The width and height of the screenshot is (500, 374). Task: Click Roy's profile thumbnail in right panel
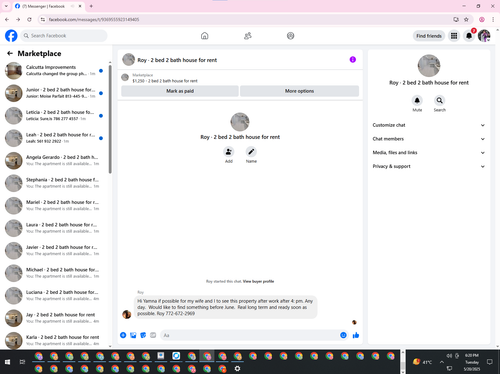(429, 66)
